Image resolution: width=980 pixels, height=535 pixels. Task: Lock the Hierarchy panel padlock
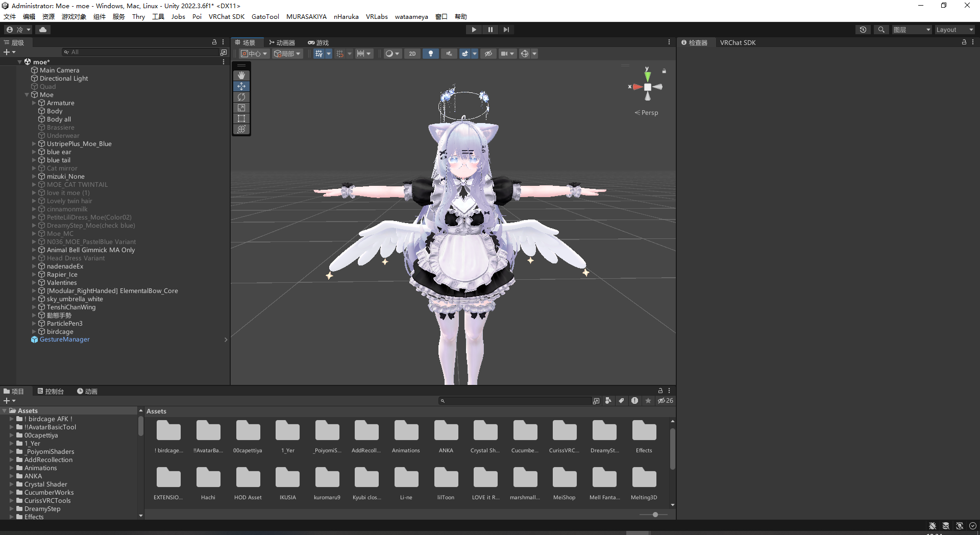pos(214,42)
